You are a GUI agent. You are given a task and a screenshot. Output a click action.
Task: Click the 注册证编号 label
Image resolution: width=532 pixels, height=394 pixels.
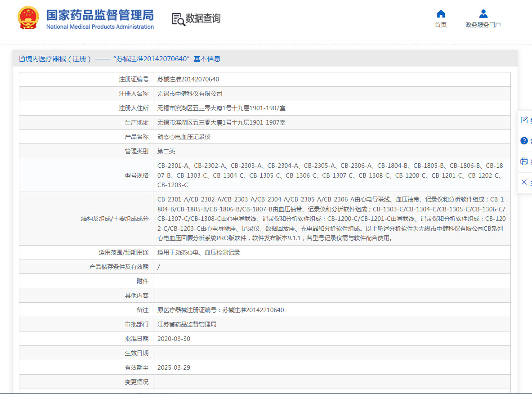coord(134,79)
